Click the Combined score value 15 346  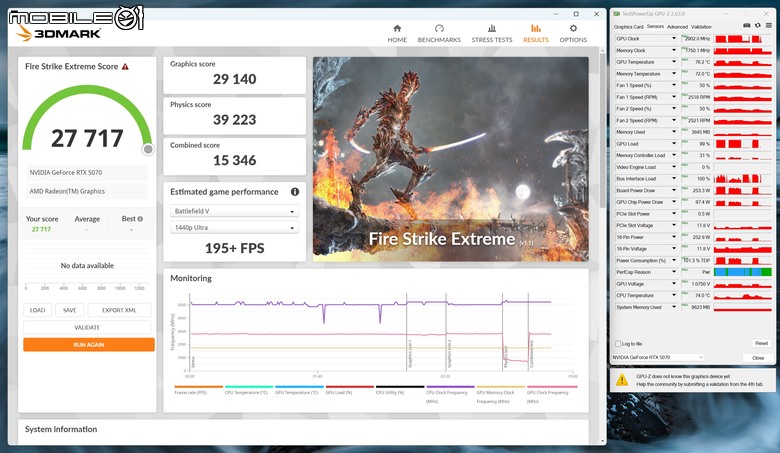(x=234, y=161)
